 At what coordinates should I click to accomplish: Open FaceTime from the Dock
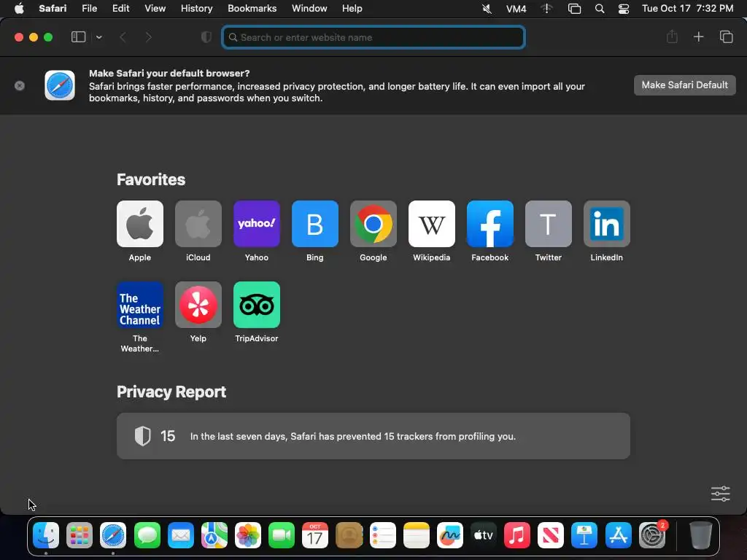point(282,535)
